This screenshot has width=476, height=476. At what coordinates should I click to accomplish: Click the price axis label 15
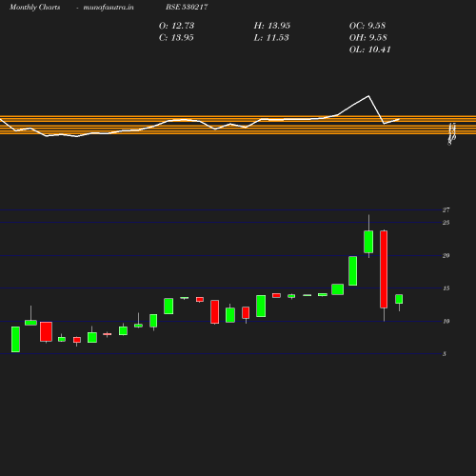pyautogui.click(x=446, y=288)
